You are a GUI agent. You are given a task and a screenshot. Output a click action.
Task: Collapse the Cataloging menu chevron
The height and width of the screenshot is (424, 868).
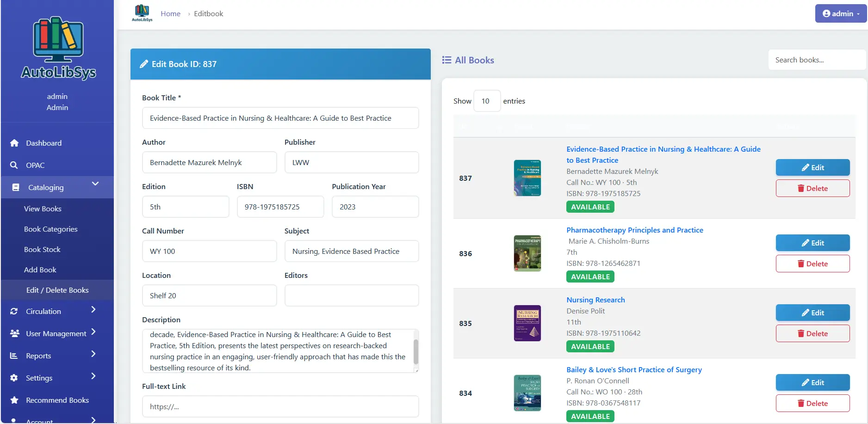tap(95, 184)
